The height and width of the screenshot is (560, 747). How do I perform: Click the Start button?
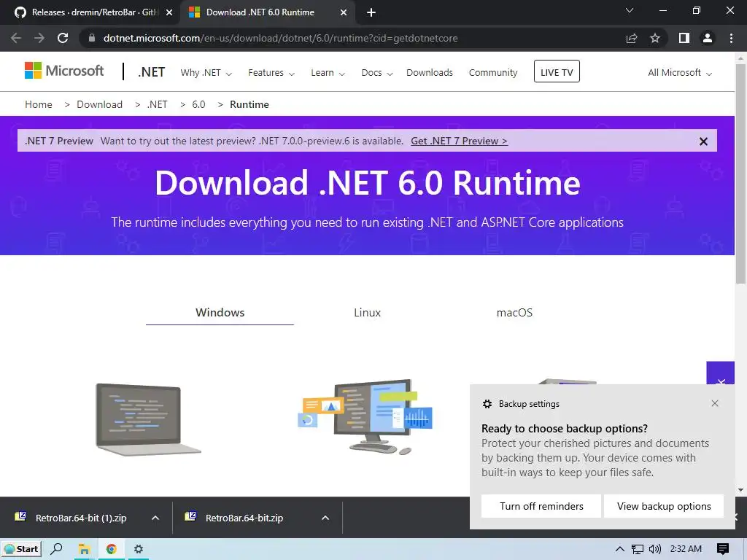coord(21,549)
